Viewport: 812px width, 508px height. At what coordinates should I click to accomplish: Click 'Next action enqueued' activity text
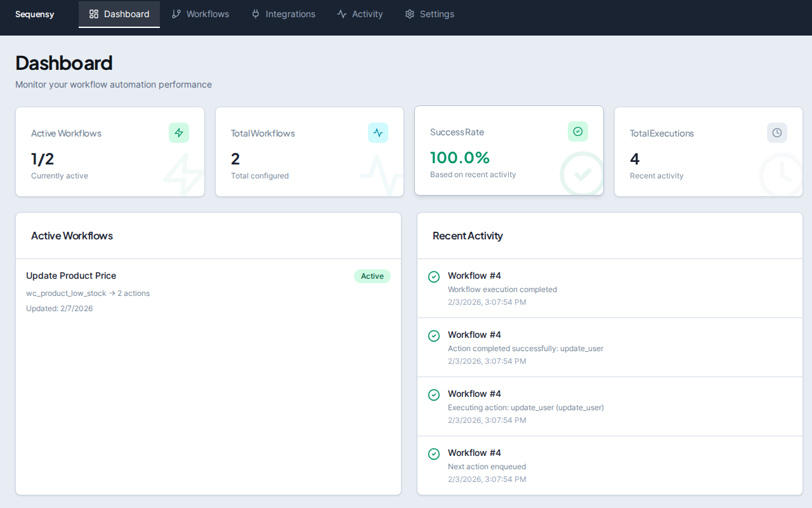pyautogui.click(x=487, y=467)
